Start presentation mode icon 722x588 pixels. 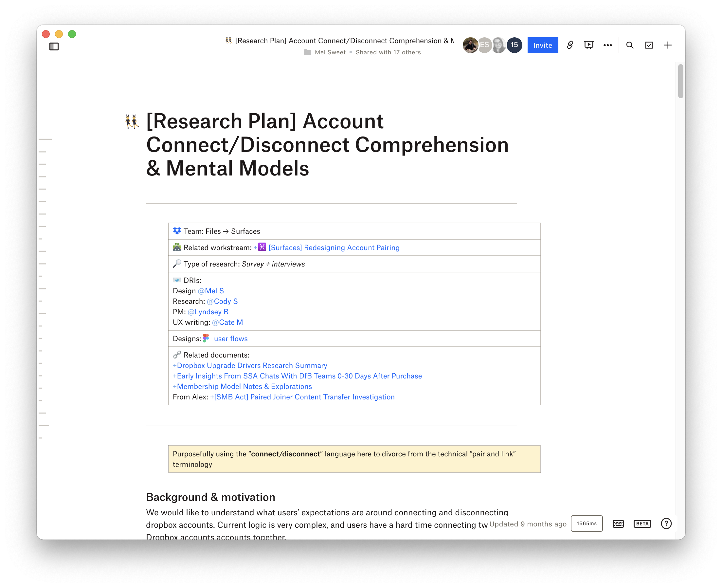click(588, 45)
